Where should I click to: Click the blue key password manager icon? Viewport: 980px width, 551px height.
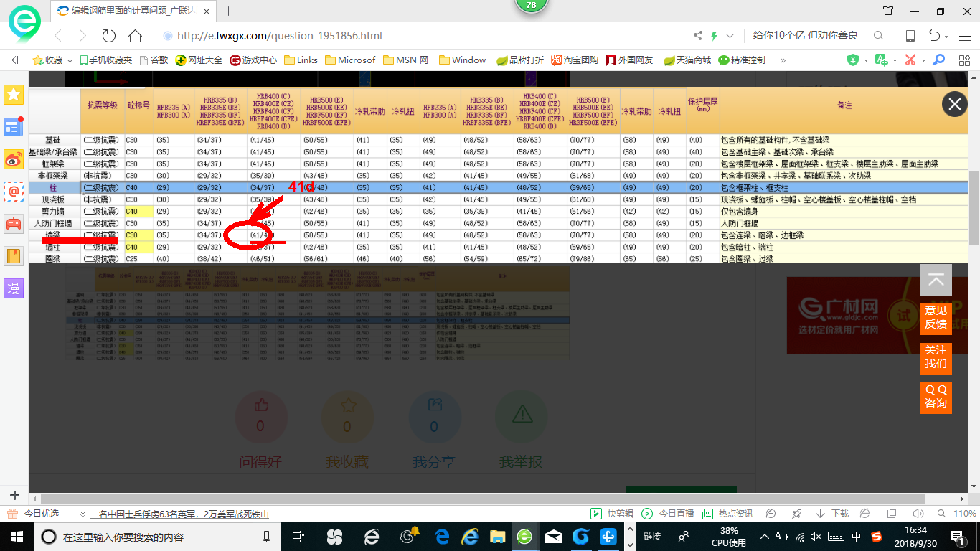tap(938, 60)
